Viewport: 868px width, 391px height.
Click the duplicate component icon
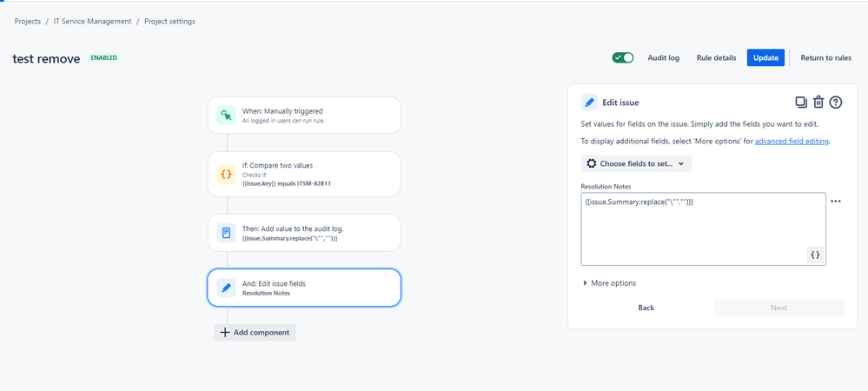click(x=801, y=102)
